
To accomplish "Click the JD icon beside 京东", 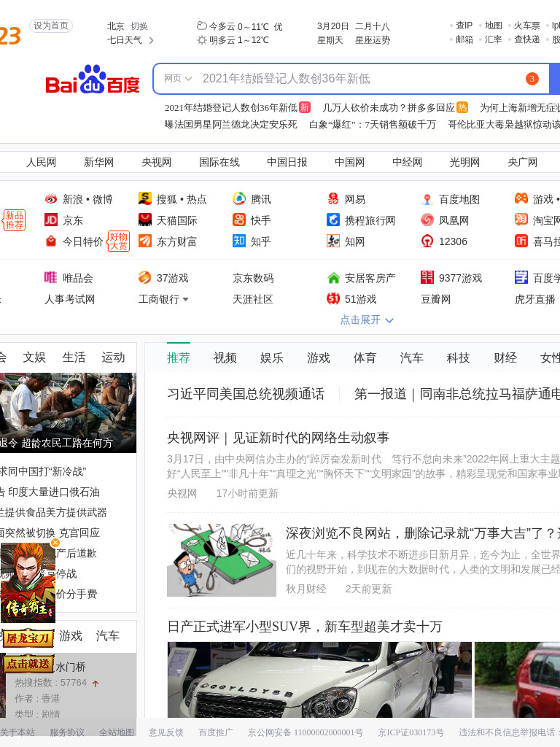I will (51, 220).
